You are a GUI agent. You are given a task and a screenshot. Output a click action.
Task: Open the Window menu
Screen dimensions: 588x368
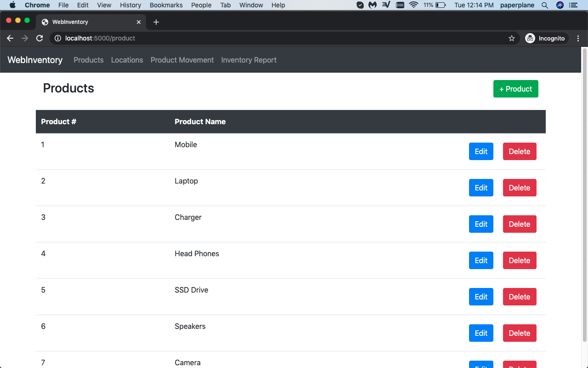tap(251, 5)
